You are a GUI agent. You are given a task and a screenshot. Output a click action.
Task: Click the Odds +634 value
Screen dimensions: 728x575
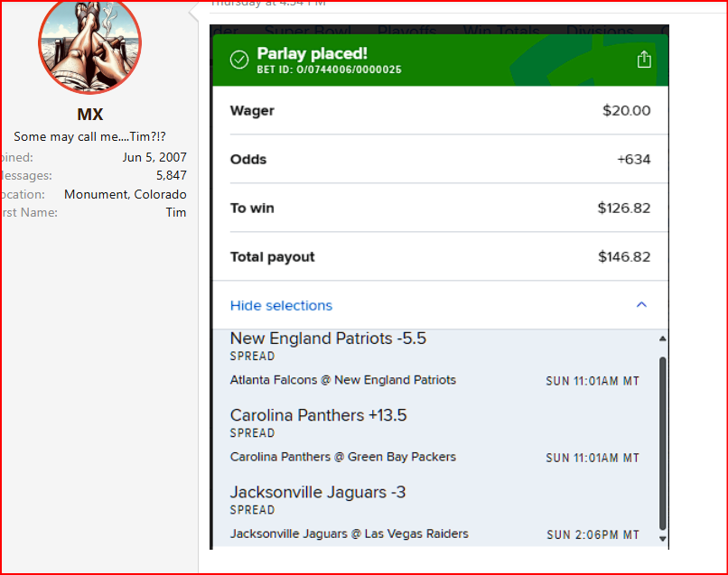pyautogui.click(x=633, y=159)
